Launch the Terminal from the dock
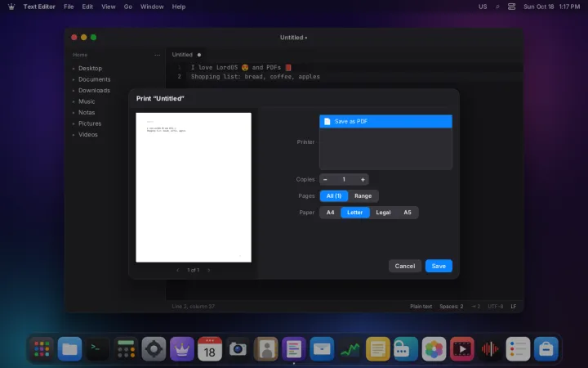Screen dimensions: 588x368 tap(97, 349)
